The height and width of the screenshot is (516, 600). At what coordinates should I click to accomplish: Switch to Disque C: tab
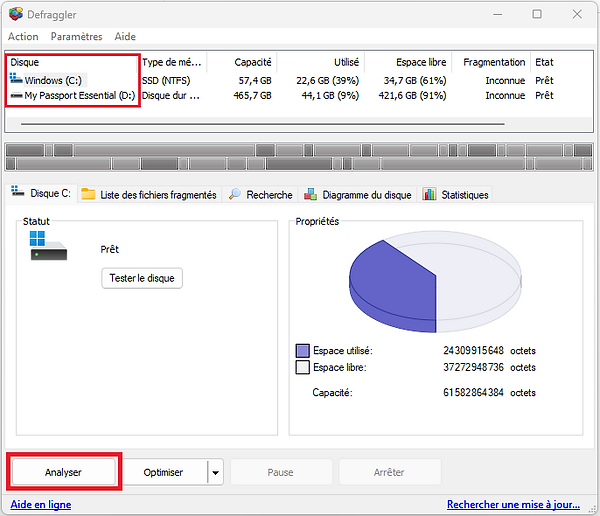pos(41,193)
